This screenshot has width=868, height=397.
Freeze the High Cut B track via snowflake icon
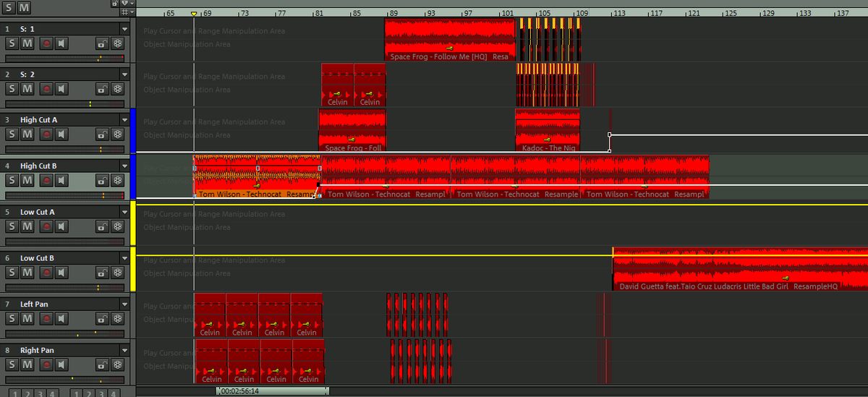[117, 181]
